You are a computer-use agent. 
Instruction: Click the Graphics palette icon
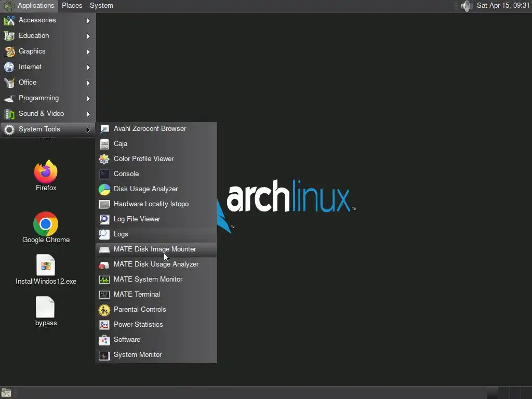9,51
